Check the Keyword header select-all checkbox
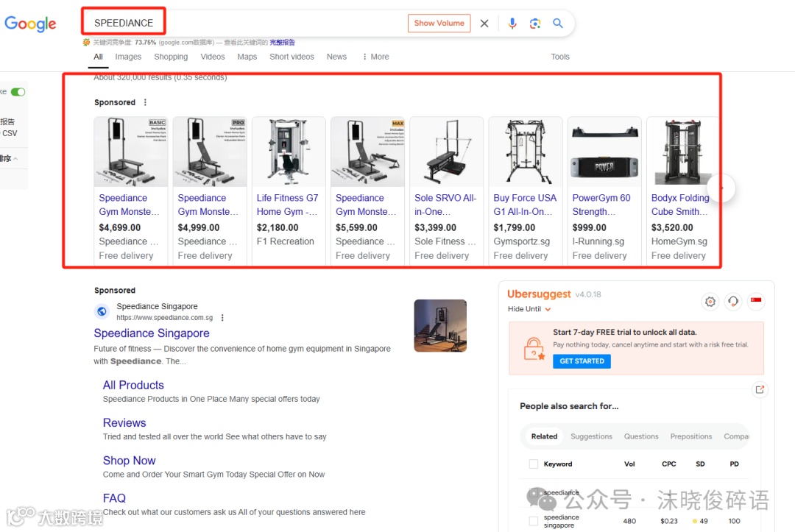Viewport: 795px width, 532px height. pos(534,464)
